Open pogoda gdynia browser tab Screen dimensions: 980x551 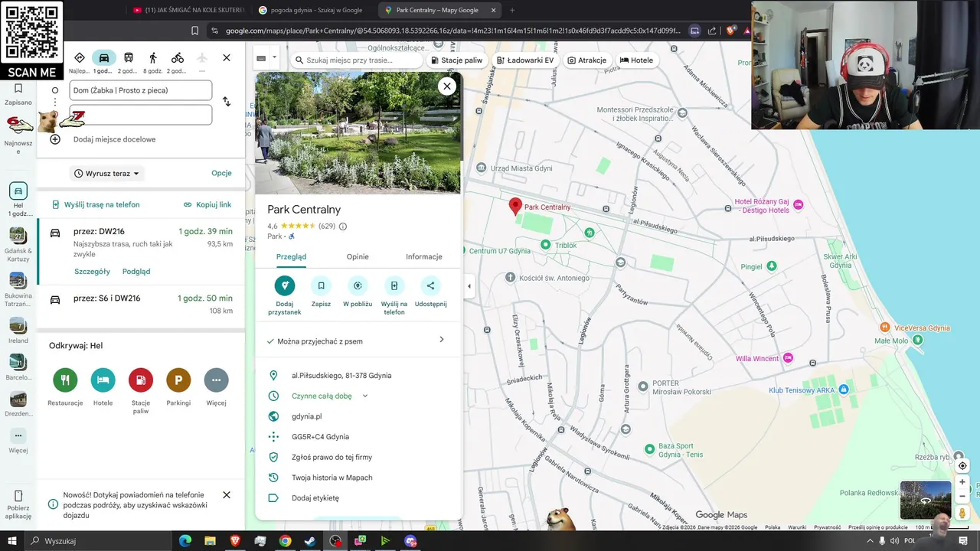click(311, 10)
